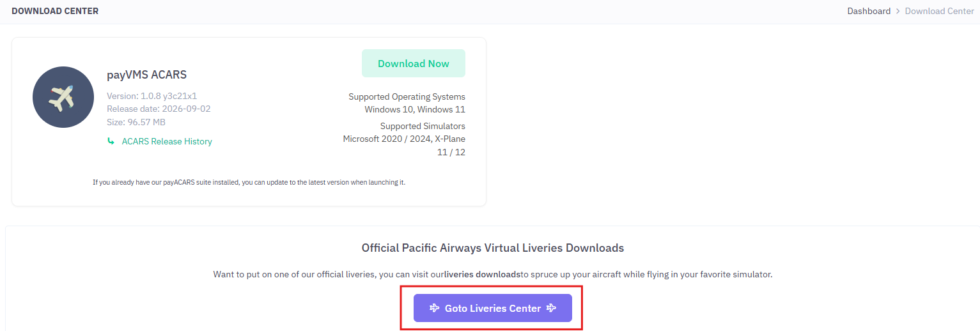Click the payACARS update notice text
The height and width of the screenshot is (331, 980).
[249, 182]
